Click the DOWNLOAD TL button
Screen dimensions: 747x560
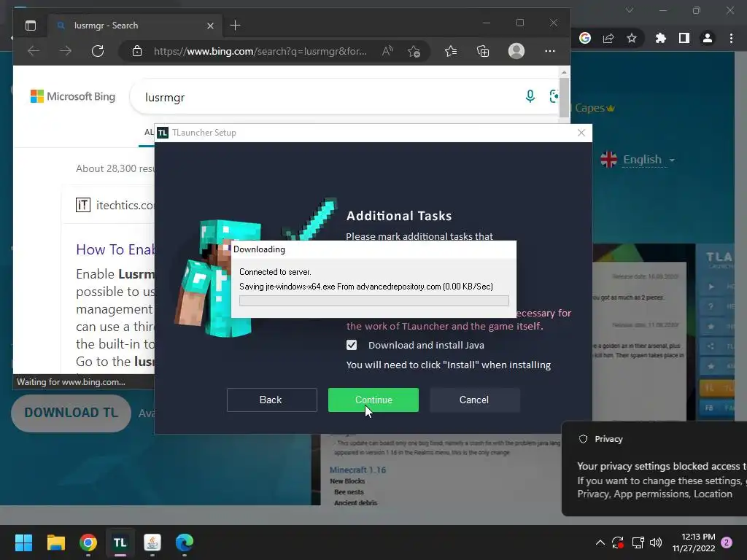click(x=71, y=413)
